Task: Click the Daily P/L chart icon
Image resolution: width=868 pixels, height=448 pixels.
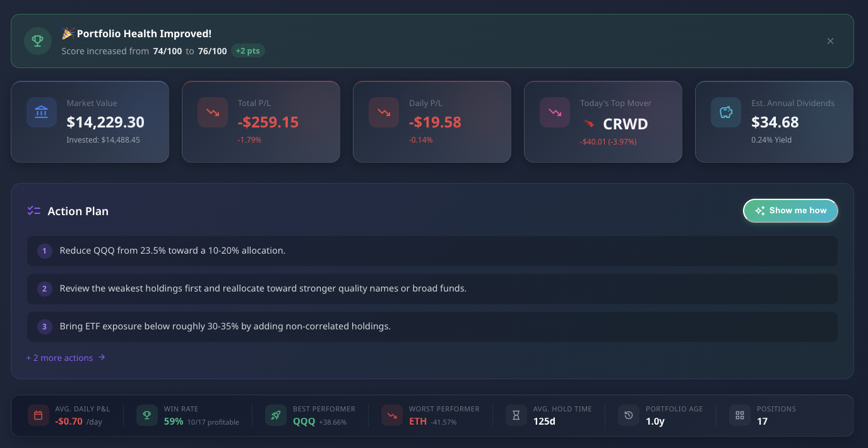Action: click(x=383, y=112)
